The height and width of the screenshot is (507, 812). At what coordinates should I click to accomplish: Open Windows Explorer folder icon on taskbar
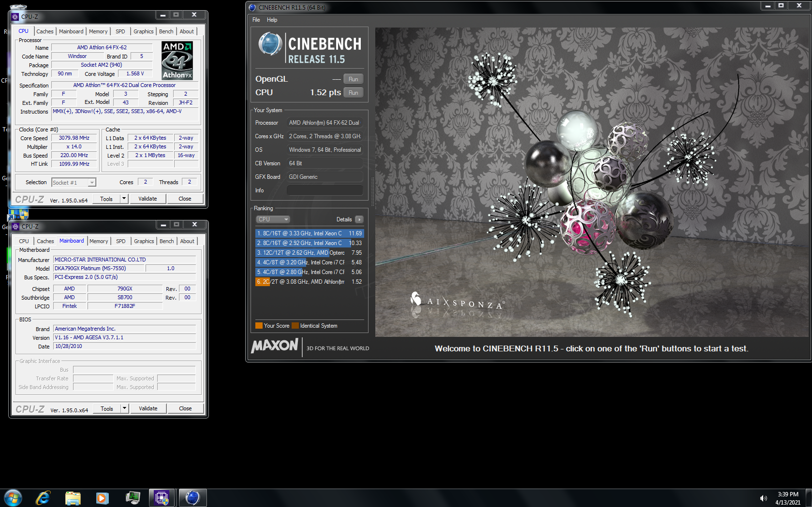tap(73, 498)
